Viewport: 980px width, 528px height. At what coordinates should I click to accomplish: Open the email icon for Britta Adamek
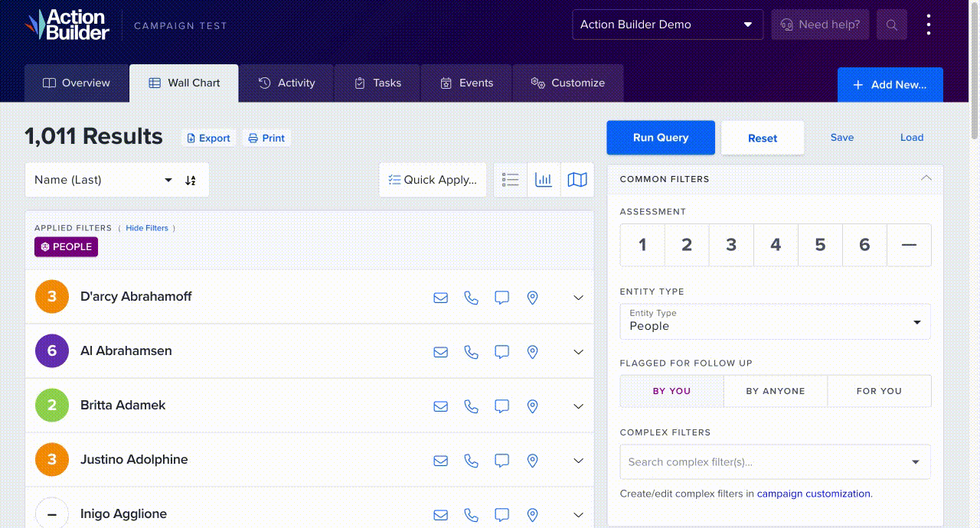(440, 406)
